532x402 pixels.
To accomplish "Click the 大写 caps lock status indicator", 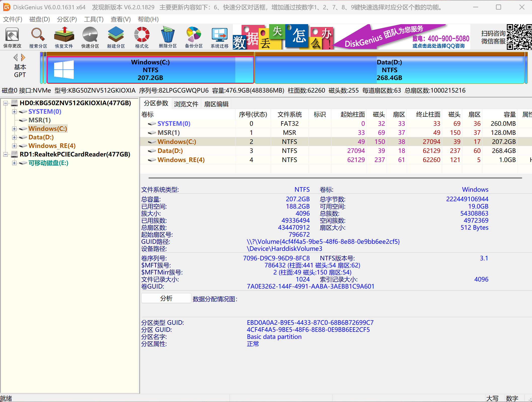I will 492,398.
